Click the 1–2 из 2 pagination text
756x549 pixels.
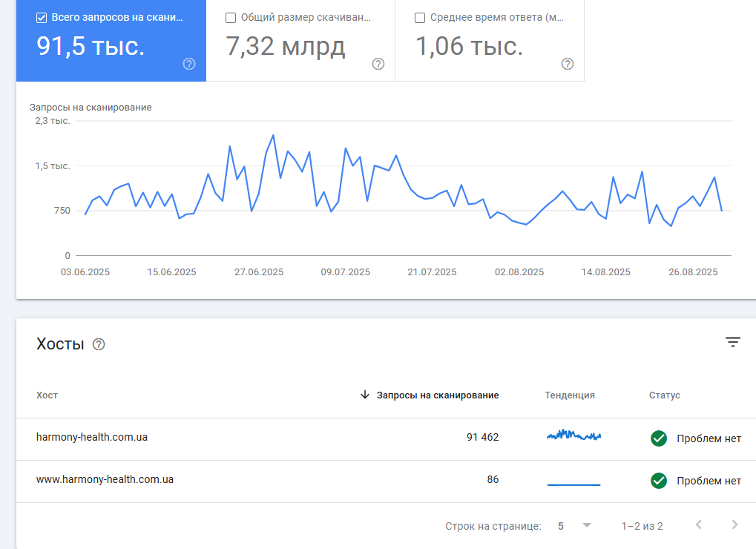pos(642,526)
